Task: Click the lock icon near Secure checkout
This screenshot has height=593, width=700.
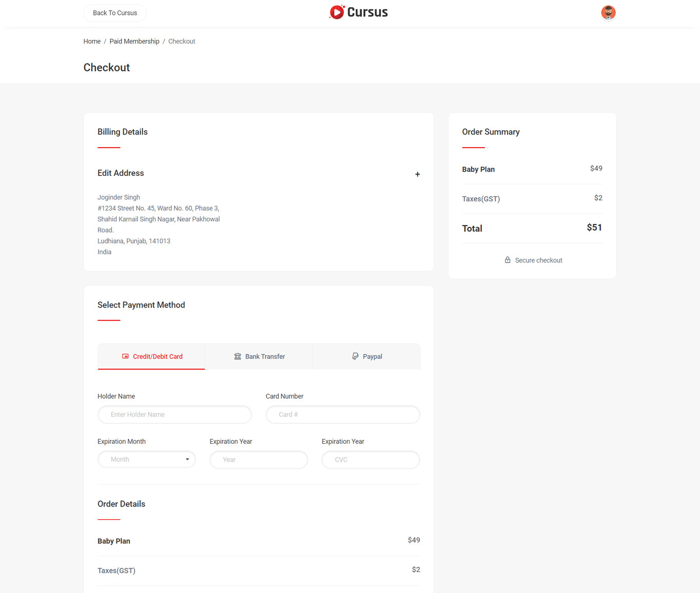Action: (x=507, y=260)
